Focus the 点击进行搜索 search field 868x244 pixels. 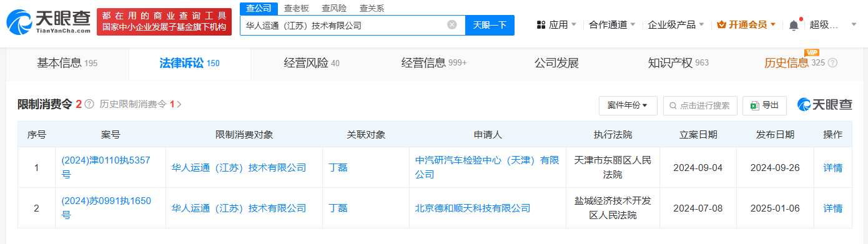click(x=700, y=105)
